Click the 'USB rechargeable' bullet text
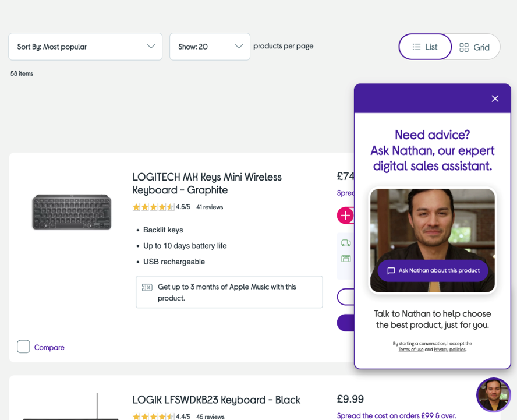 (174, 262)
